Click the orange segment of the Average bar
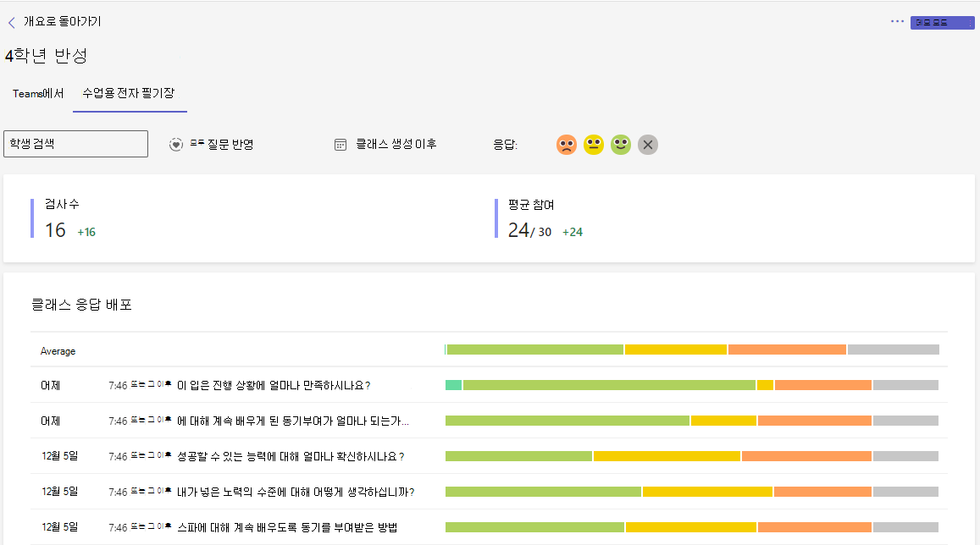Screen dimensions: 980x545 (x=787, y=350)
